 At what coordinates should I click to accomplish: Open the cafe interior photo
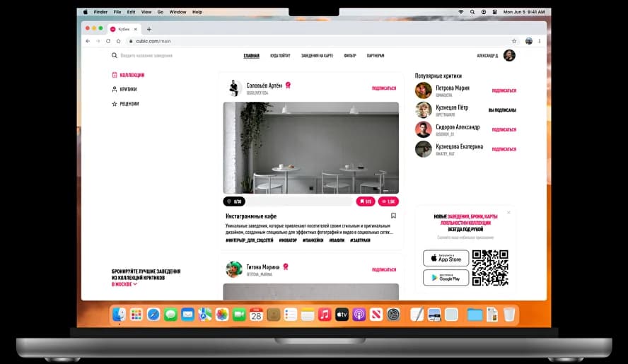[310, 148]
